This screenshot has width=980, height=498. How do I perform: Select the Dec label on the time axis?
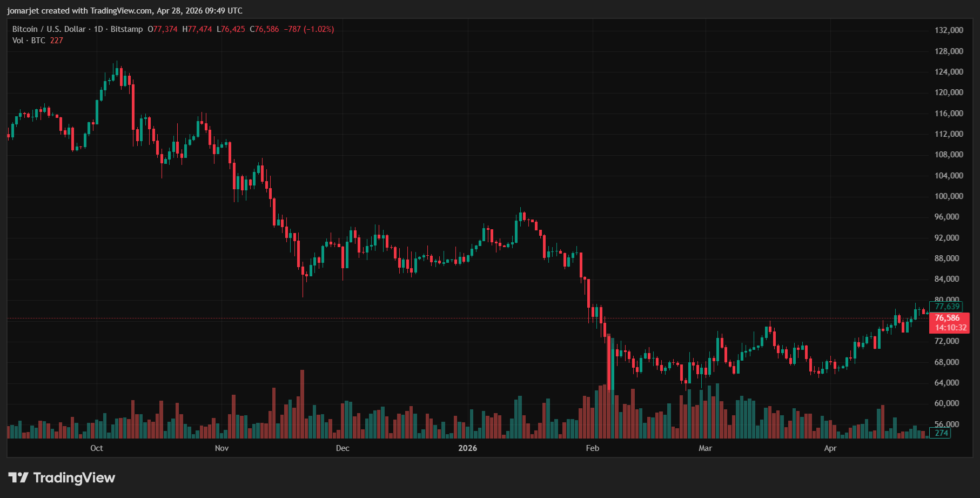(x=343, y=448)
